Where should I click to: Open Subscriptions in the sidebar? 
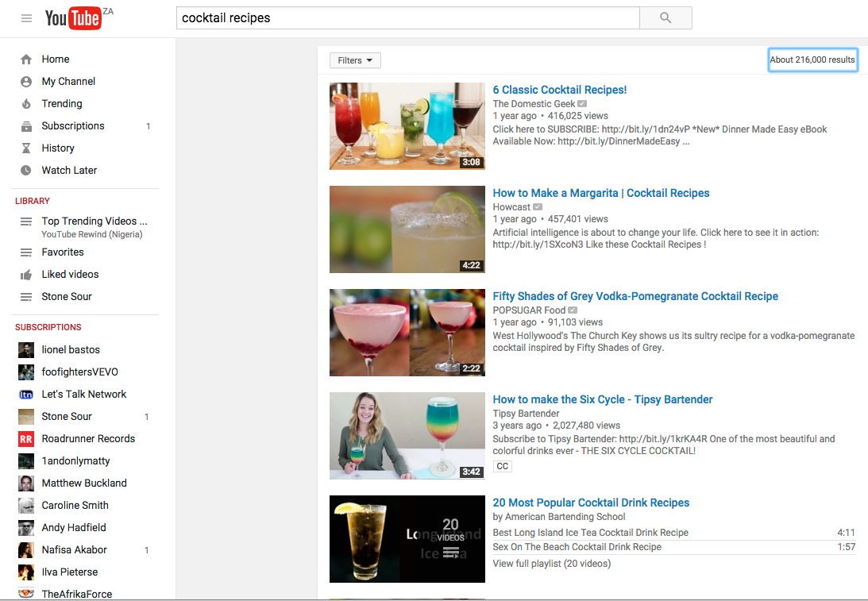[x=72, y=125]
